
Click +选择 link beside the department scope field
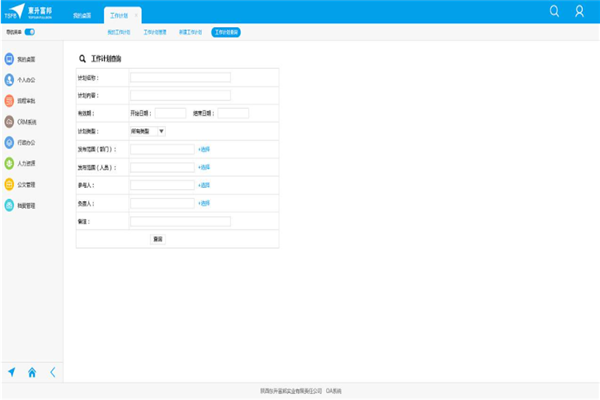[x=204, y=149]
